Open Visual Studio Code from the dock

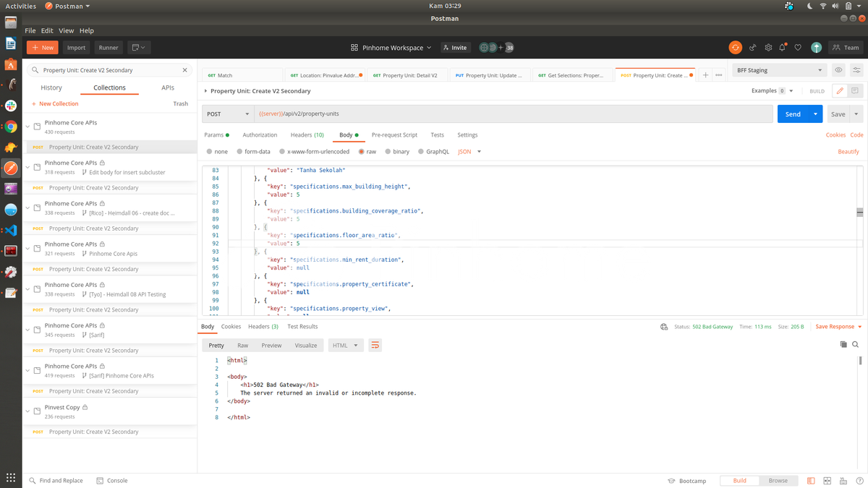[x=11, y=231]
